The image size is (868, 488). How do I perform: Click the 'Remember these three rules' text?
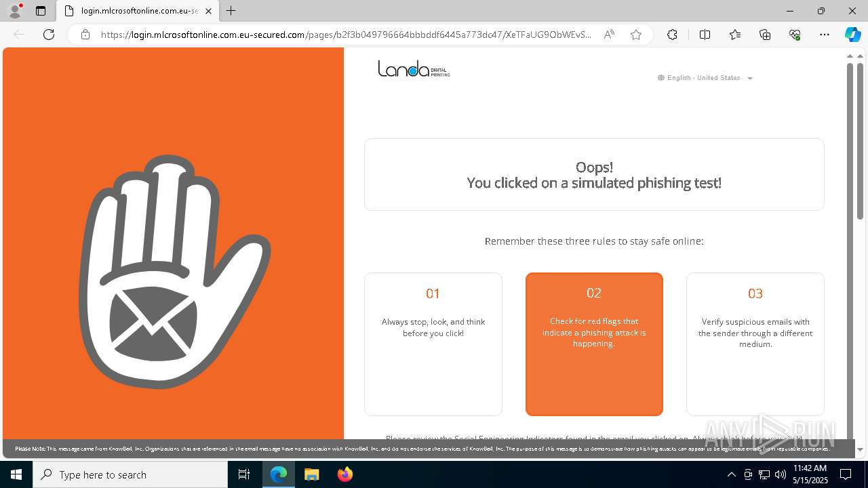click(x=594, y=241)
